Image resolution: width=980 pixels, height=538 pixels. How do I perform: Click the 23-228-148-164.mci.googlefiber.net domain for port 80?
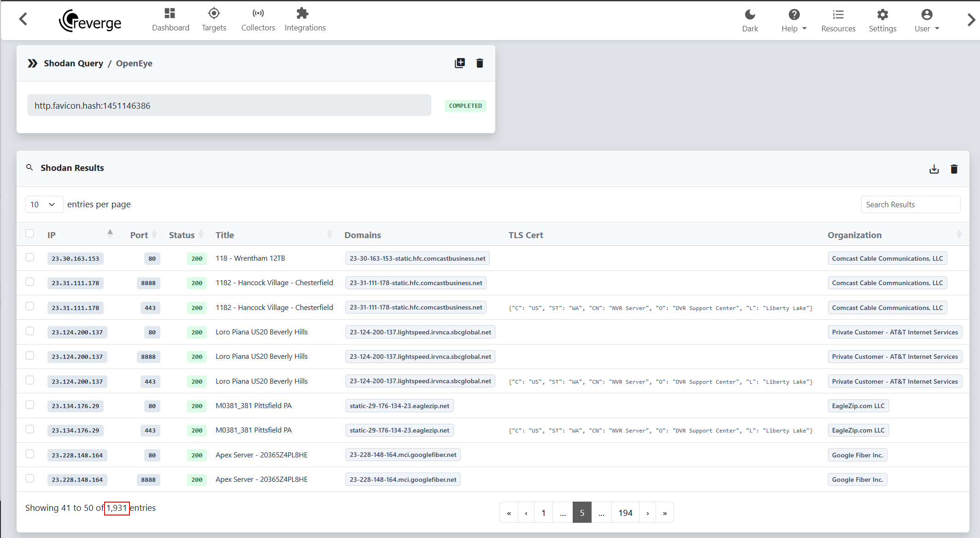pos(403,455)
